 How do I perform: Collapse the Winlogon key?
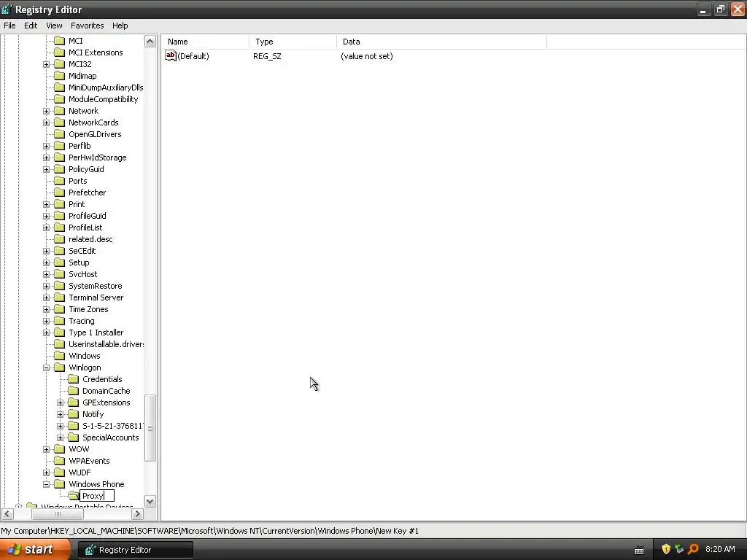pyautogui.click(x=46, y=367)
